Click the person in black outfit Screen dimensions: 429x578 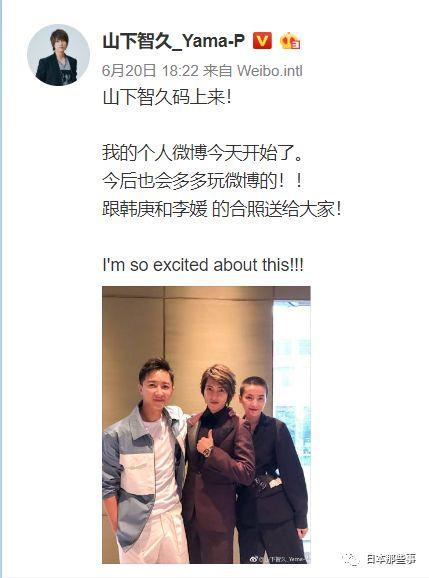pyautogui.click(x=273, y=472)
